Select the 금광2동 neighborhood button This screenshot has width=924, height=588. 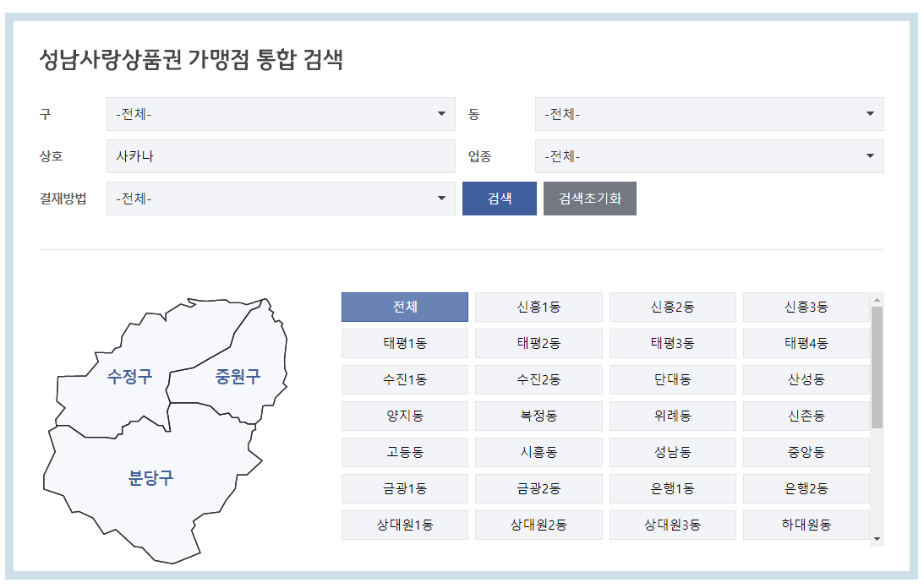539,488
